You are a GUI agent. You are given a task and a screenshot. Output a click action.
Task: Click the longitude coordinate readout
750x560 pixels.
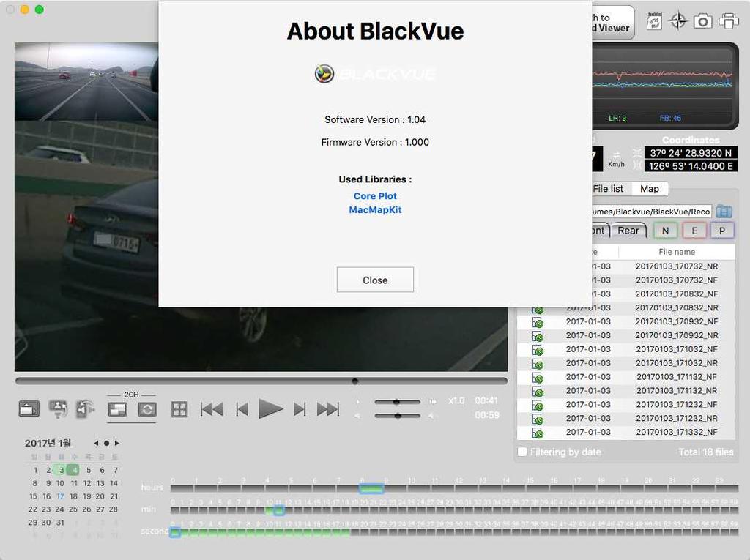coord(691,166)
